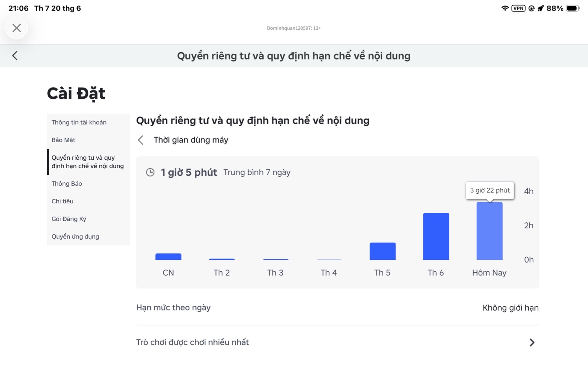
Task: Open Trò chơi được chơi nhiều nhất
Action: [337, 342]
